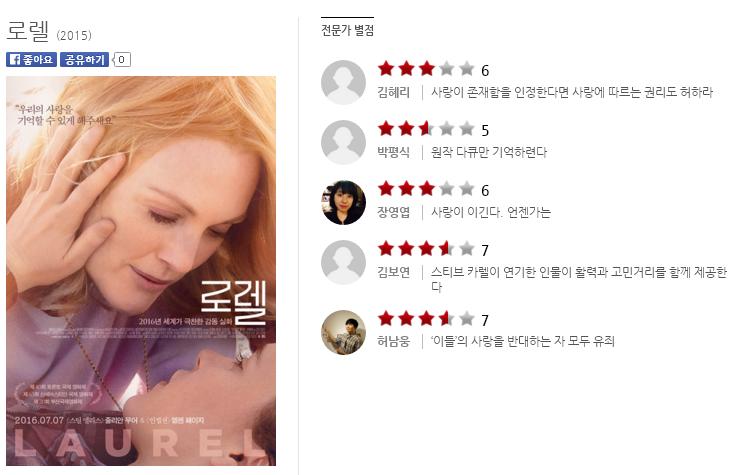This screenshot has width=742, height=475.
Task: Click 장영엽's profile photo
Action: pyautogui.click(x=344, y=202)
